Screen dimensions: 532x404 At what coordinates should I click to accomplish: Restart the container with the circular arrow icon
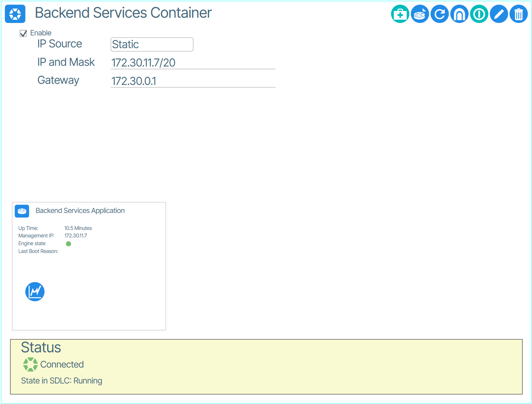point(440,14)
